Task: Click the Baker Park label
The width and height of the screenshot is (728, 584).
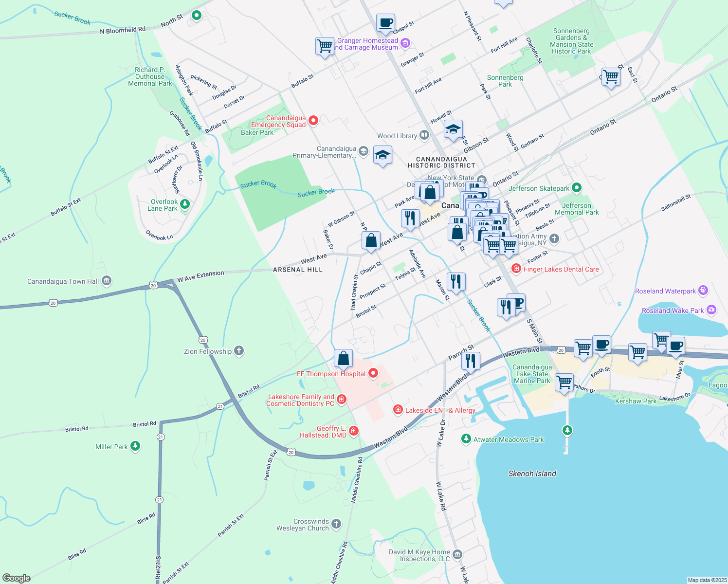Action: (x=257, y=132)
